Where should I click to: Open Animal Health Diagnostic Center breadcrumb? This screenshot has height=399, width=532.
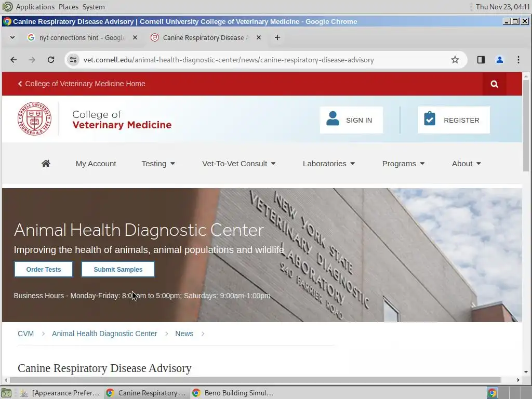[104, 334]
